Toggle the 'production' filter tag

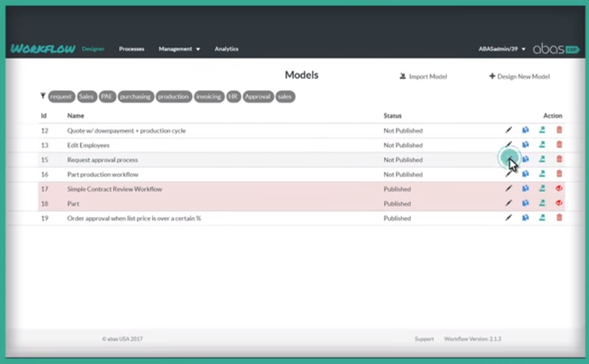[174, 97]
